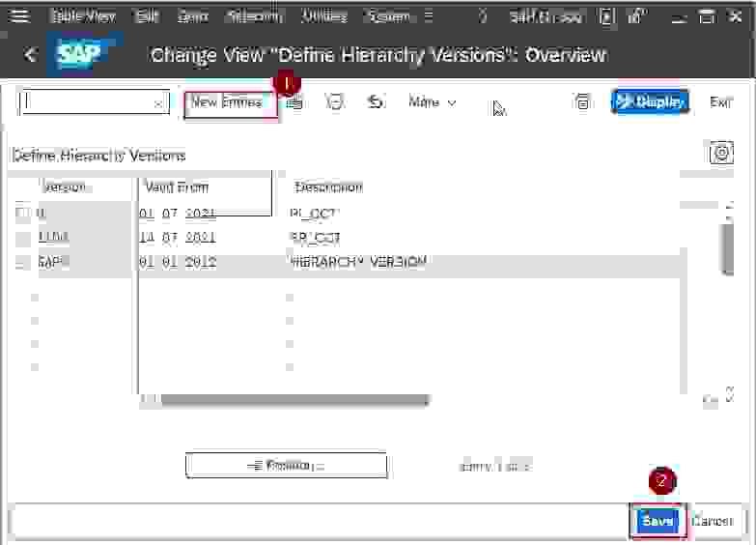Click the Description column header

tap(329, 186)
